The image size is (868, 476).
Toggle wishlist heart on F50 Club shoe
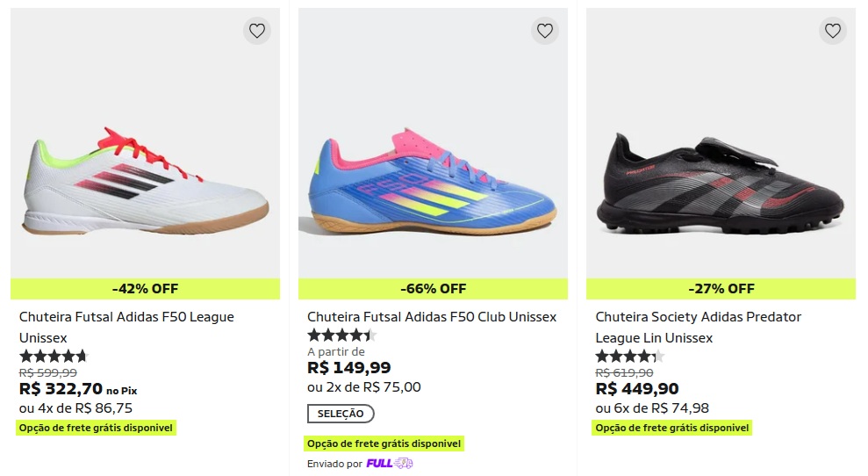click(x=544, y=31)
